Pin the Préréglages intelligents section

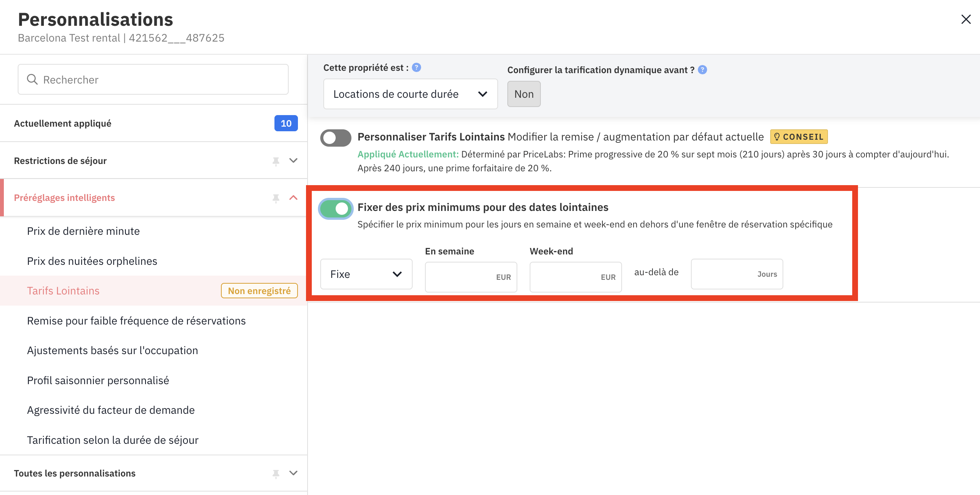coord(276,198)
